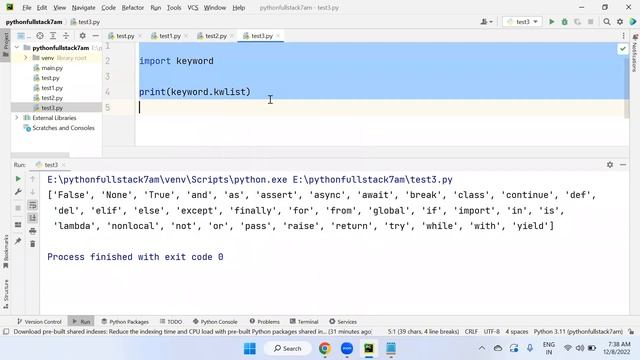Change CRLF line separator in status bar
Screen dimensions: 640x360
pos(471,332)
